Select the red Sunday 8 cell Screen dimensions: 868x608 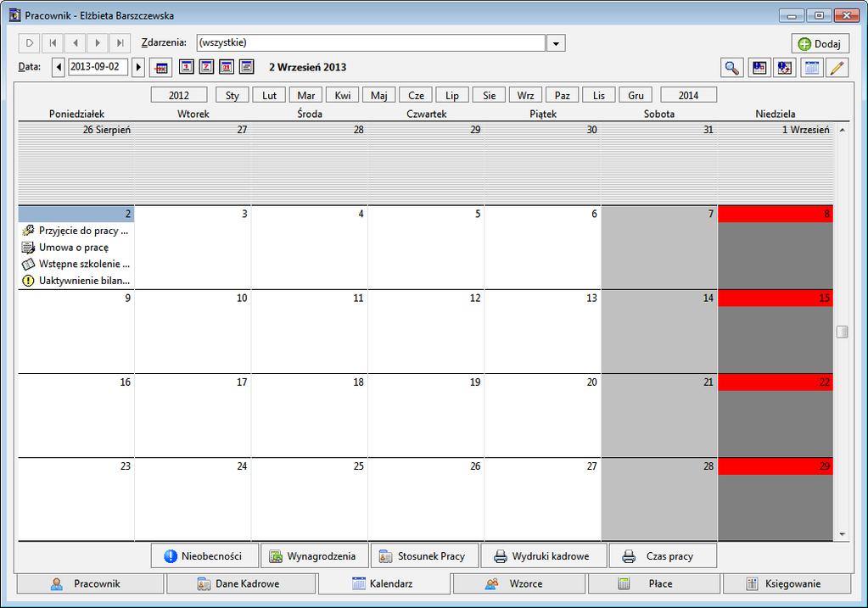click(x=776, y=247)
